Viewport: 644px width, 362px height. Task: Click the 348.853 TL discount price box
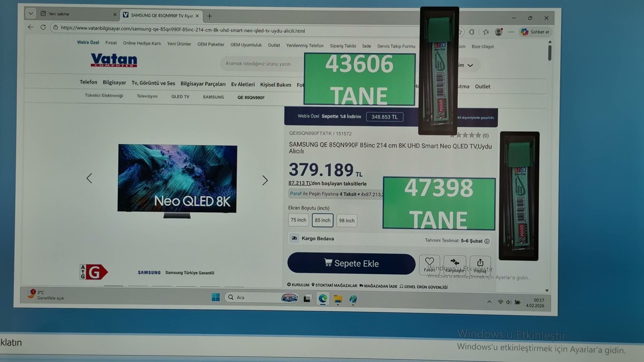tap(384, 117)
